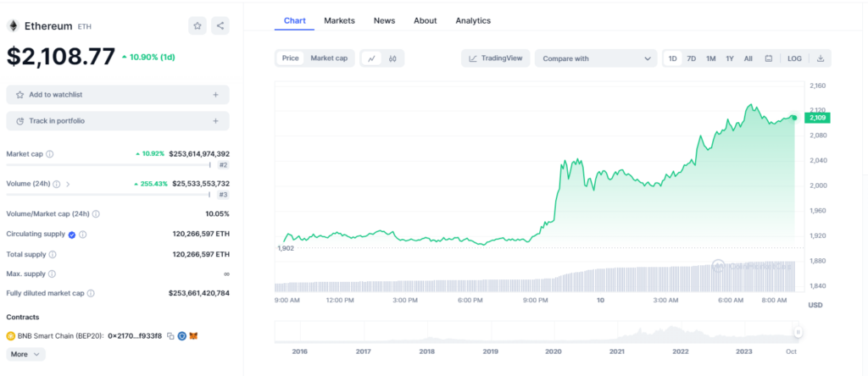Click the $253,614,974,392 market cap value

tap(199, 154)
